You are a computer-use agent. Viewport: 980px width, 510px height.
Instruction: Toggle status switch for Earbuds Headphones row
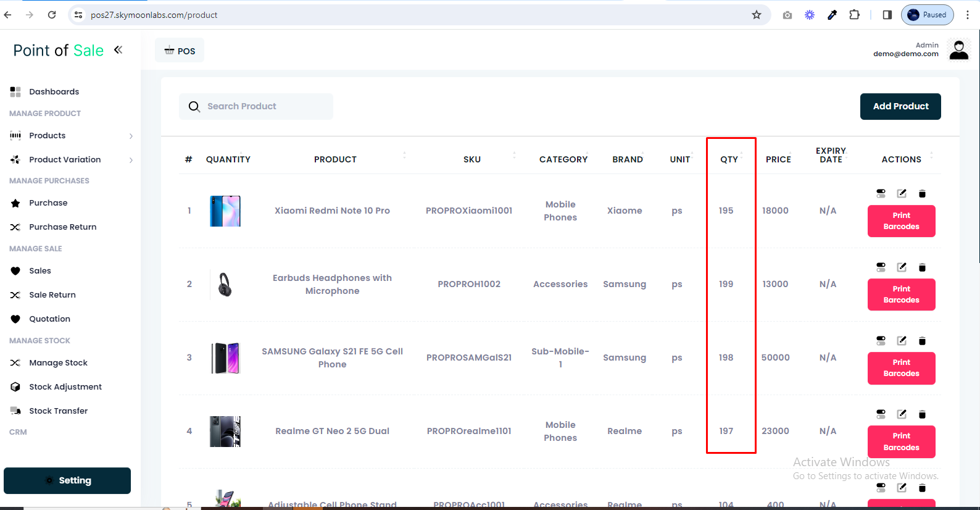pyautogui.click(x=881, y=267)
